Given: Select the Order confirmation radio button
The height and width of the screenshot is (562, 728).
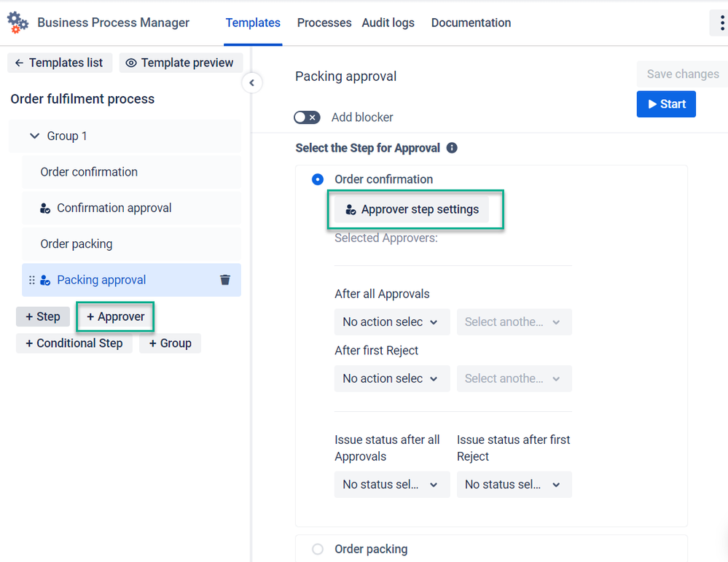Looking at the screenshot, I should [318, 179].
